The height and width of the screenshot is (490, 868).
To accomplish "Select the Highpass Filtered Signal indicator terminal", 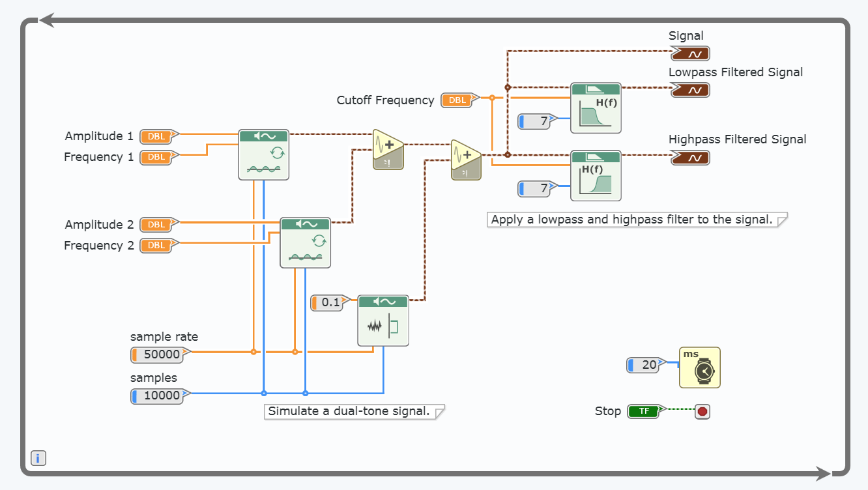I will click(690, 158).
